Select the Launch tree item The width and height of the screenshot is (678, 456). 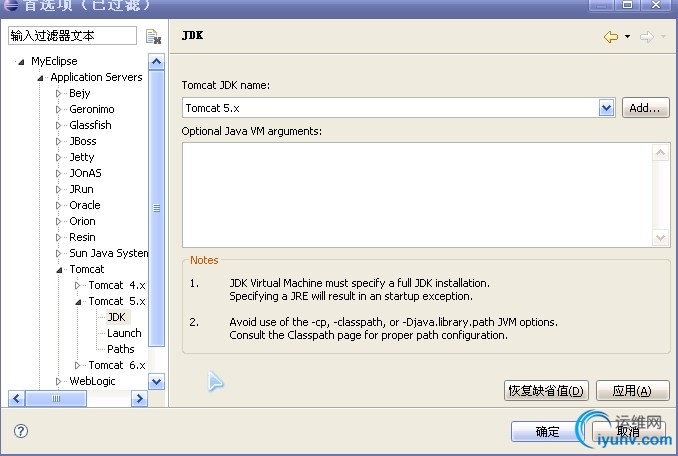124,333
